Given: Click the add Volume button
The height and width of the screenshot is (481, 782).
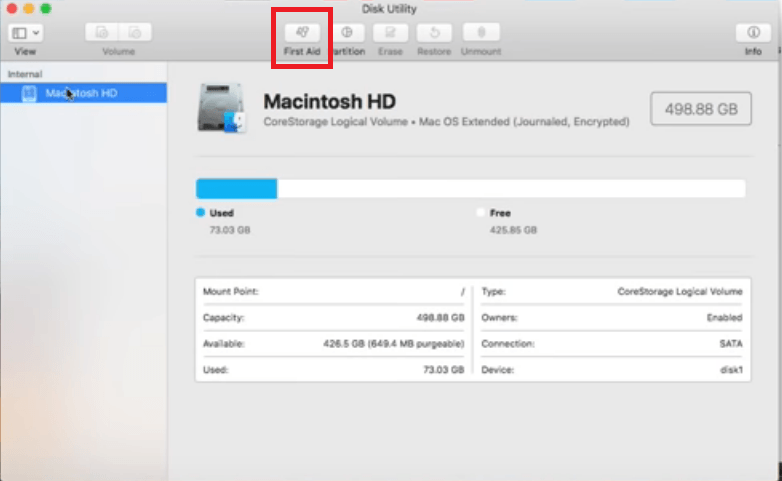Looking at the screenshot, I should [102, 33].
